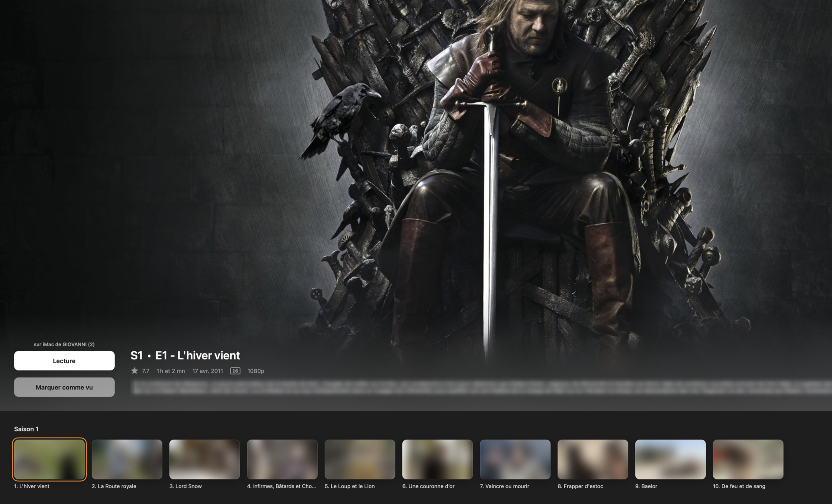Click the duration 1h et 2 mn
This screenshot has height=504, width=832.
(x=171, y=371)
